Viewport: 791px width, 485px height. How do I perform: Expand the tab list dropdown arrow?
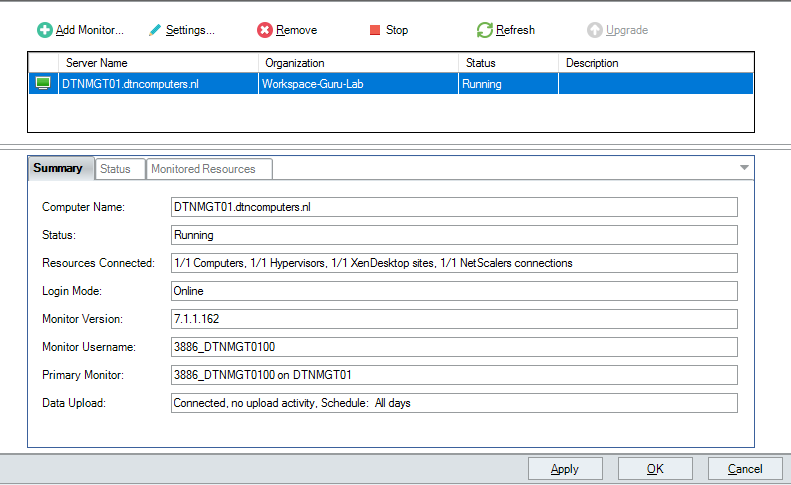click(x=744, y=168)
